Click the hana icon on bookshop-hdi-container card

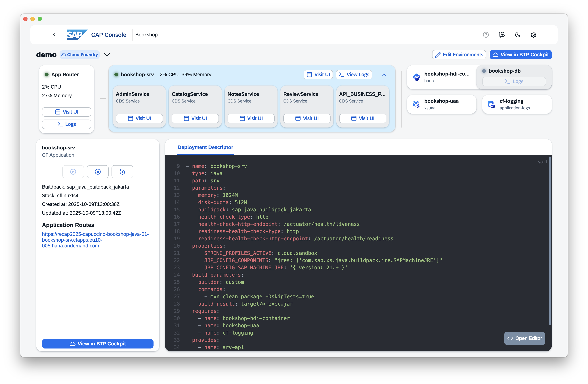tap(417, 77)
